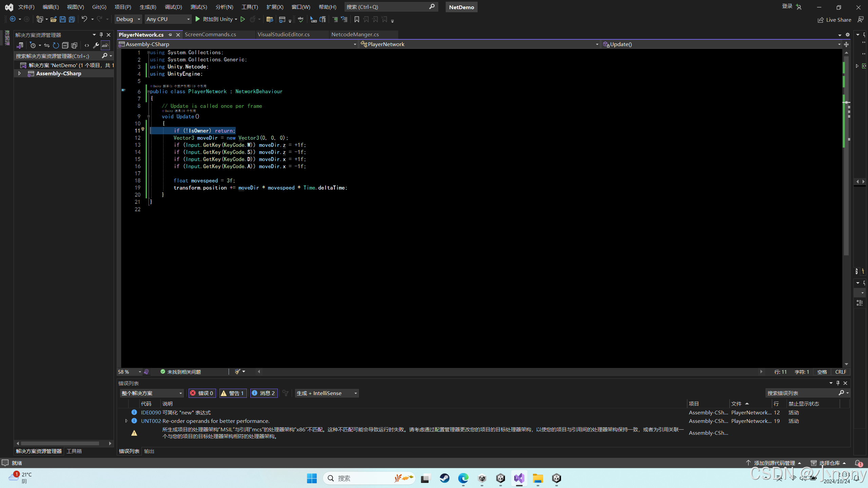Viewport: 868px width, 488px height.
Task: Switch to the ScreenCommands.cs tab
Action: (210, 35)
